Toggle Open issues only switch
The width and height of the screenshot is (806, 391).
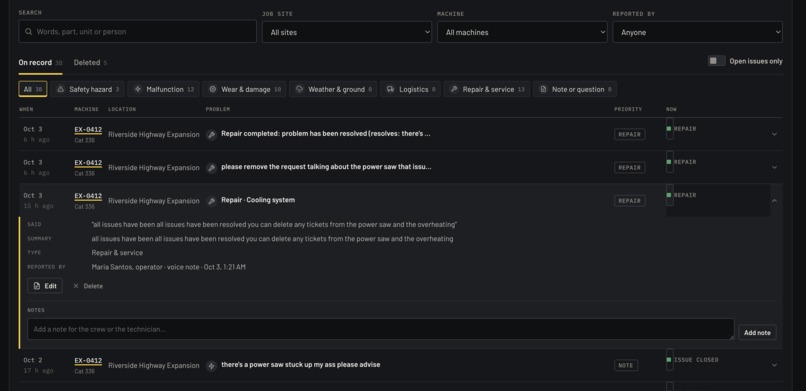pos(716,61)
